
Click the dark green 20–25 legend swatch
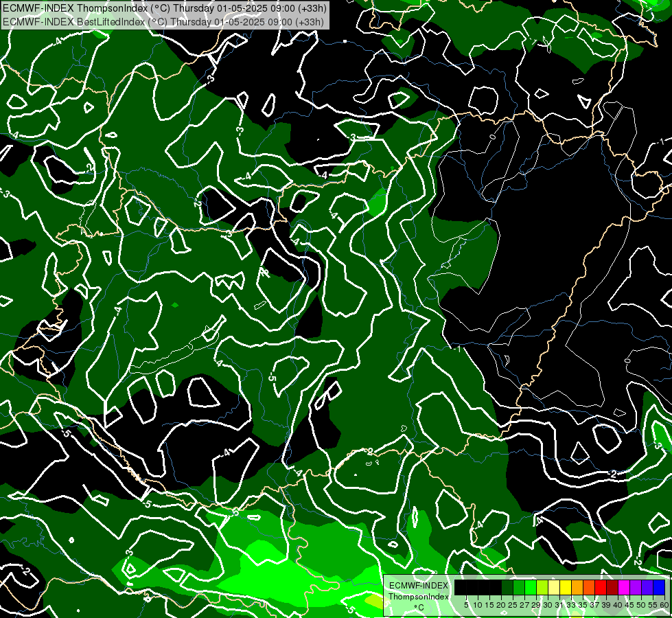tap(507, 587)
